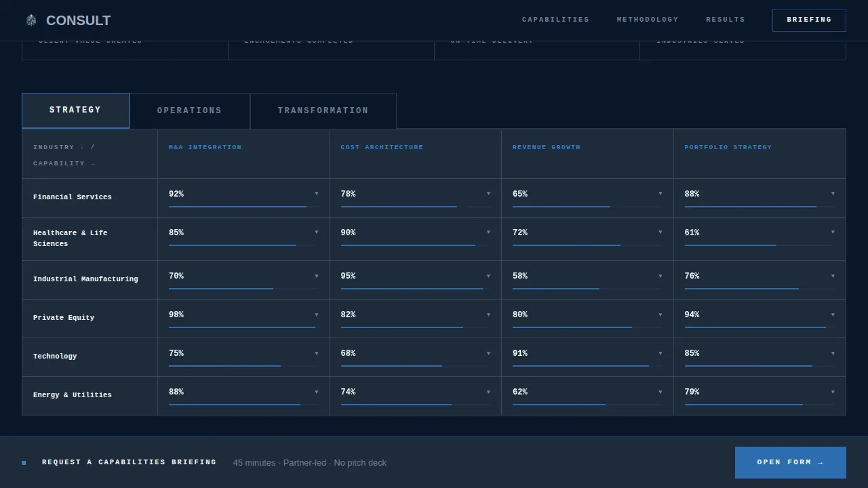The image size is (868, 488).
Task: Click the Request a Capabilities Briefing text
Action: coord(129,462)
